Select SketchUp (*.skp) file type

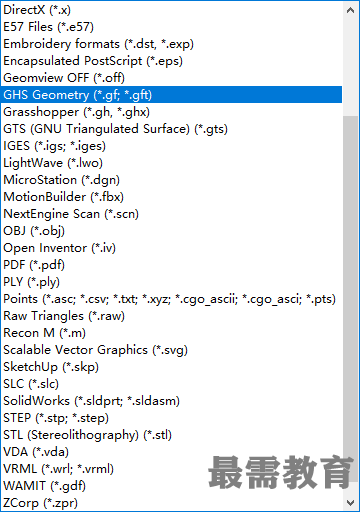point(171,367)
